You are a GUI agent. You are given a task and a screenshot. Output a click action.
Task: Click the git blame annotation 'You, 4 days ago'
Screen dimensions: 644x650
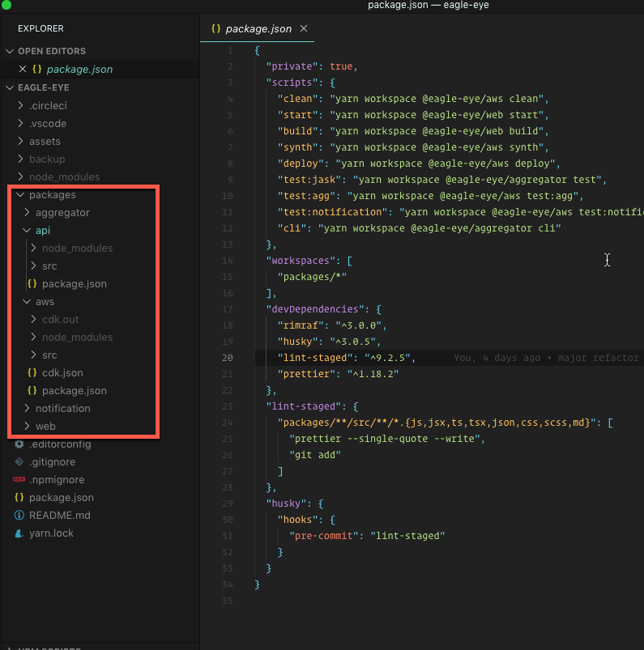[497, 358]
